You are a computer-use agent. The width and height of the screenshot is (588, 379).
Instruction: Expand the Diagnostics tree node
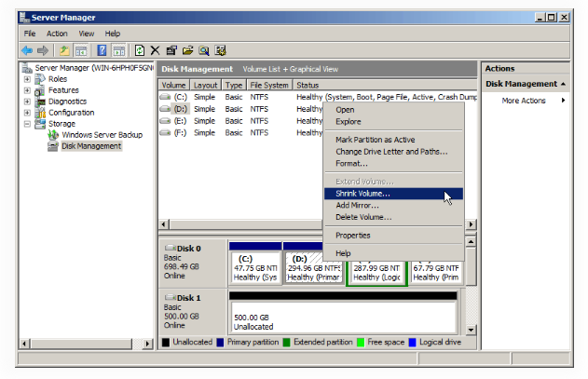point(27,102)
